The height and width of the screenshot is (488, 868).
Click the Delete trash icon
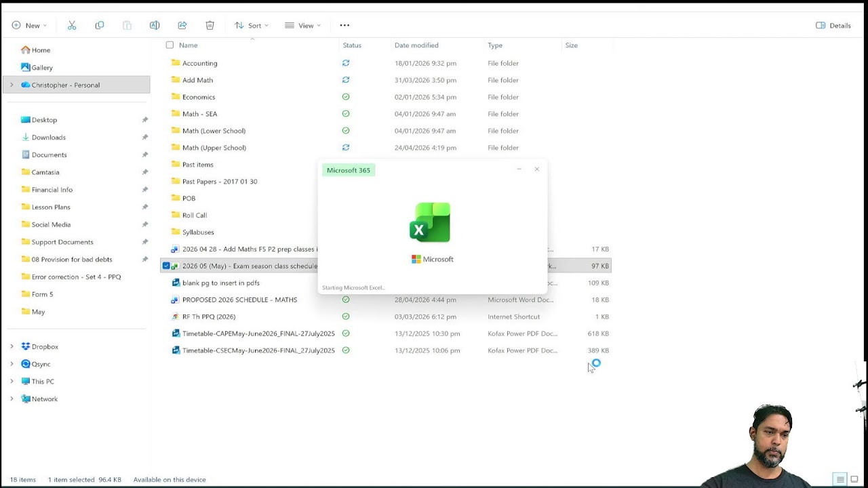coord(210,25)
